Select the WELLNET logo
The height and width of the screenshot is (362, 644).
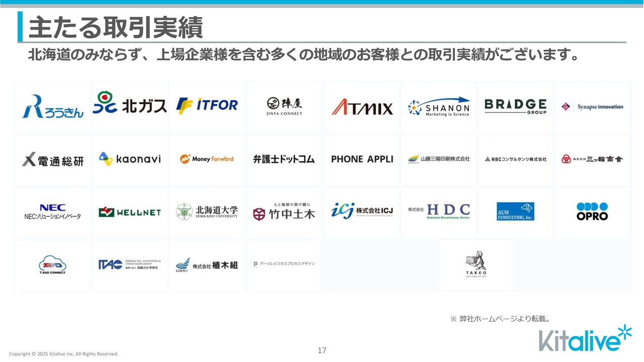(130, 212)
